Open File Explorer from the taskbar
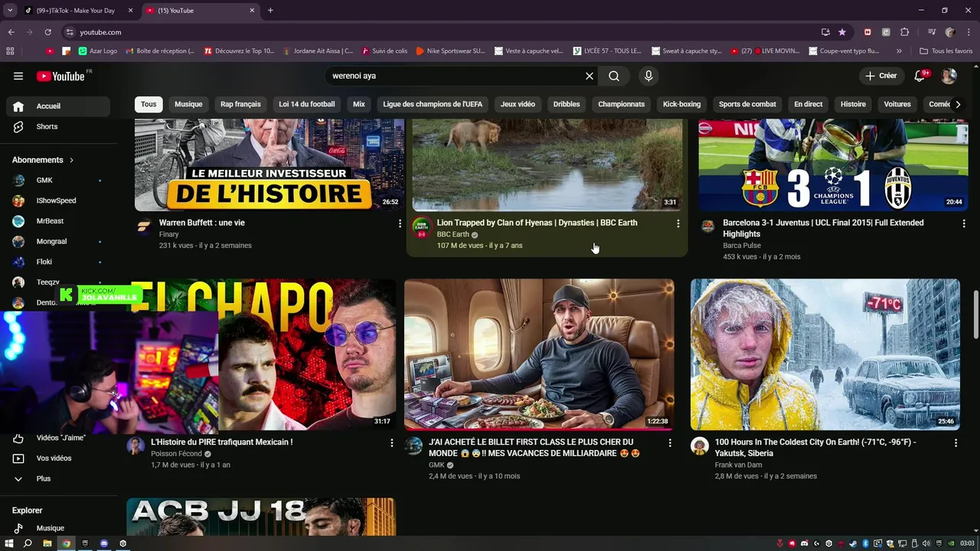 pos(47,543)
